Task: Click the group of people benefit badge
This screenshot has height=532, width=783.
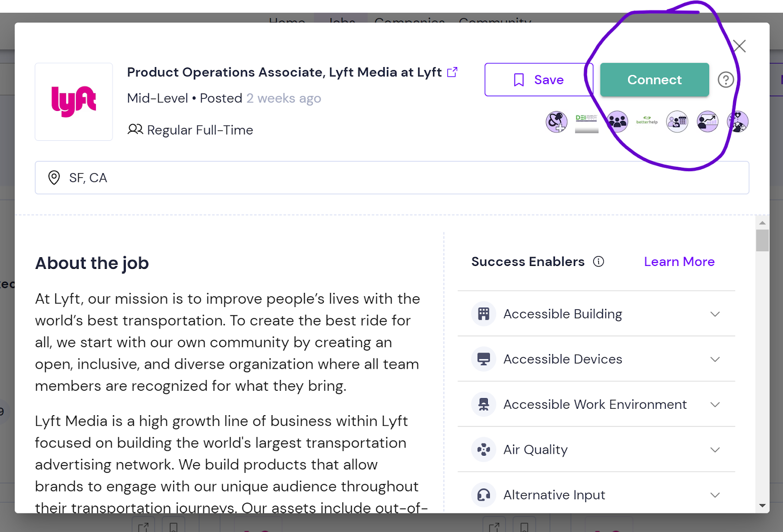Action: point(617,122)
